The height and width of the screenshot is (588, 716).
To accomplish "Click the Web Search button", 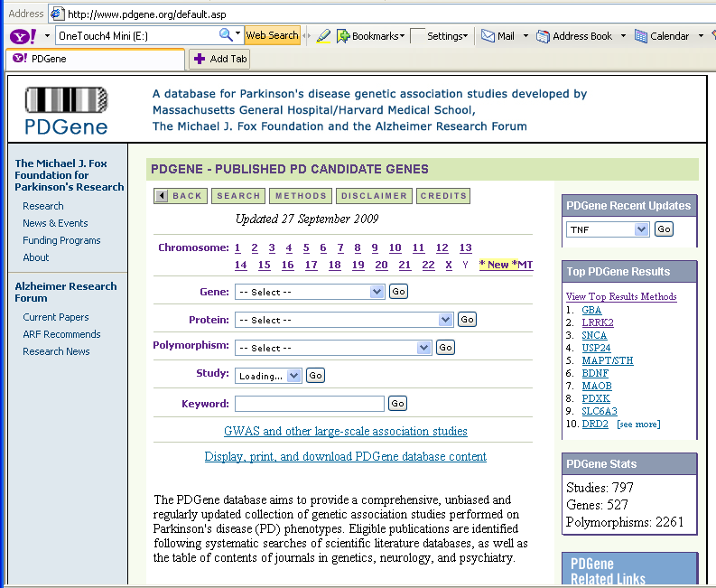I will tap(272, 35).
